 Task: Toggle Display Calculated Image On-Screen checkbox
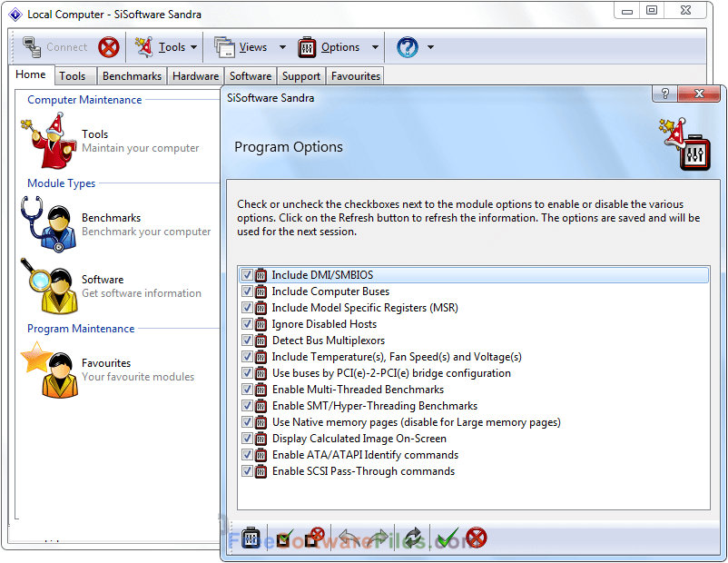[247, 439]
